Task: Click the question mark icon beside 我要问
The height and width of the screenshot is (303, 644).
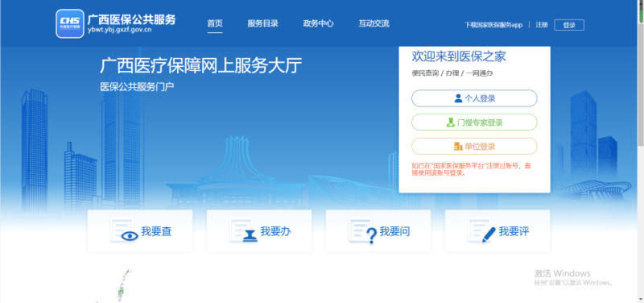Action: click(371, 236)
